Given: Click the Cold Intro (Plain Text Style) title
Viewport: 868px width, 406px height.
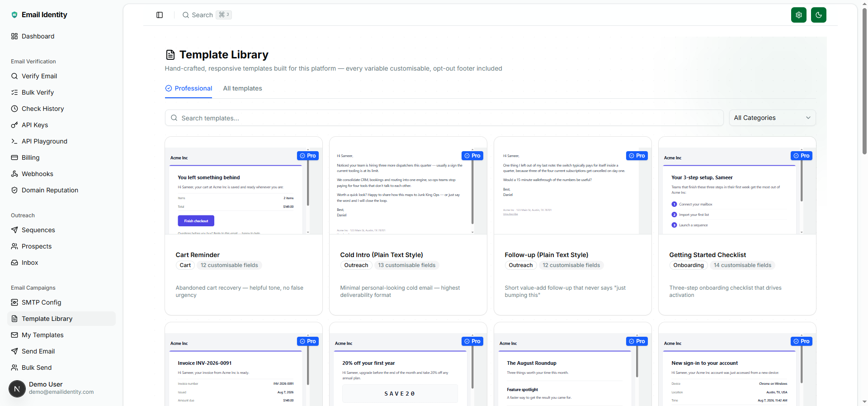Looking at the screenshot, I should click(x=382, y=255).
